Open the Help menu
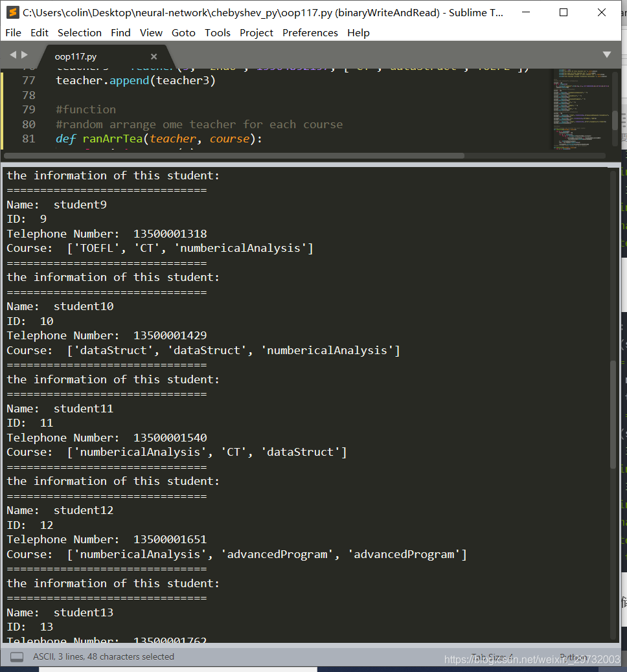627x672 pixels. [359, 32]
